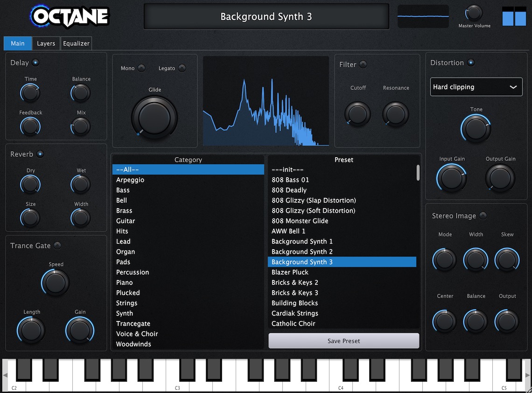Switch to the Layers tab
Screen dimensions: 532x393
pos(46,43)
